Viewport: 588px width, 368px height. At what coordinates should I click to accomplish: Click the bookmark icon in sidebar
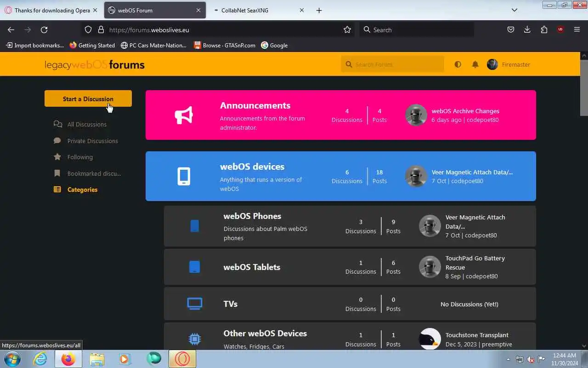tap(57, 173)
